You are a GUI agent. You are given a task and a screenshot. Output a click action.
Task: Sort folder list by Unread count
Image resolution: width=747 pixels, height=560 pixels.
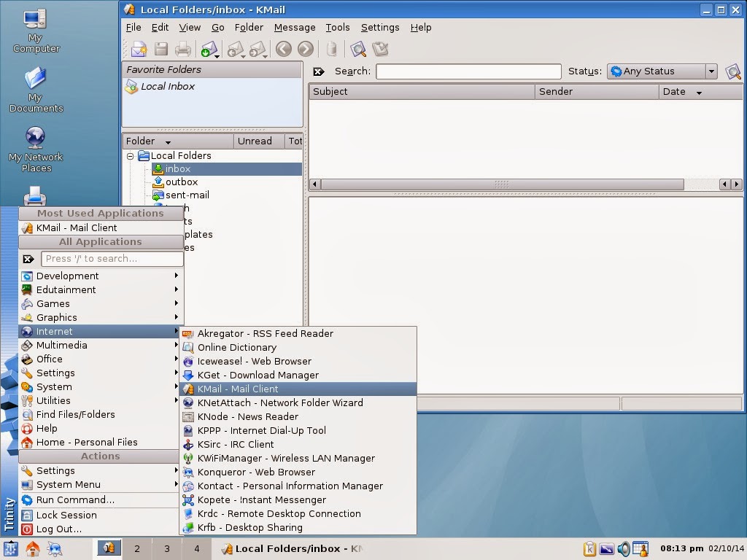pos(257,141)
